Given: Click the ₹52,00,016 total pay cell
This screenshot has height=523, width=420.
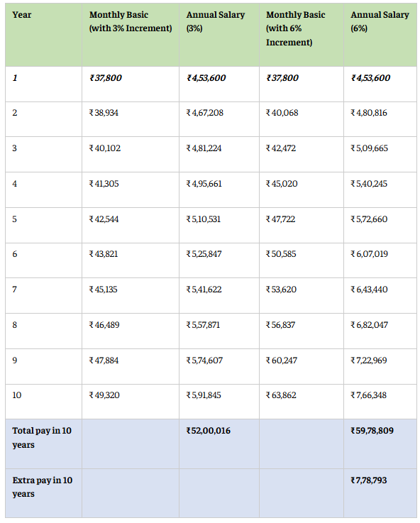Looking at the screenshot, I should pyautogui.click(x=209, y=431).
